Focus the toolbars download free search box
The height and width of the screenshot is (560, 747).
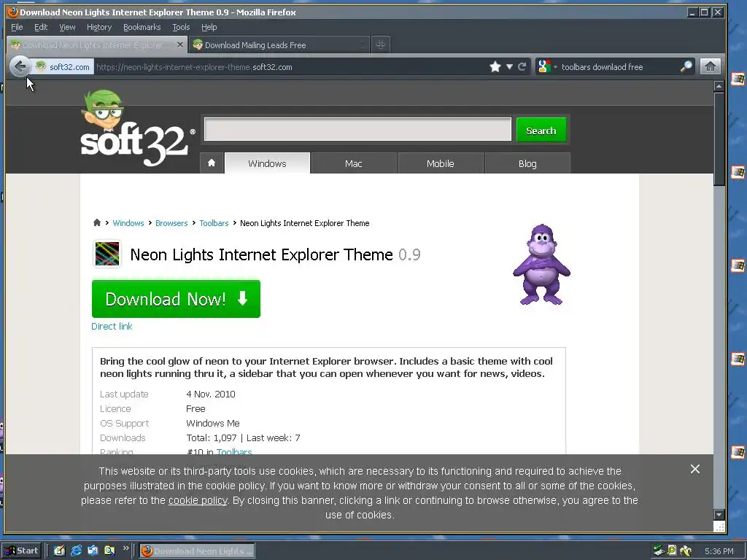coord(619,66)
